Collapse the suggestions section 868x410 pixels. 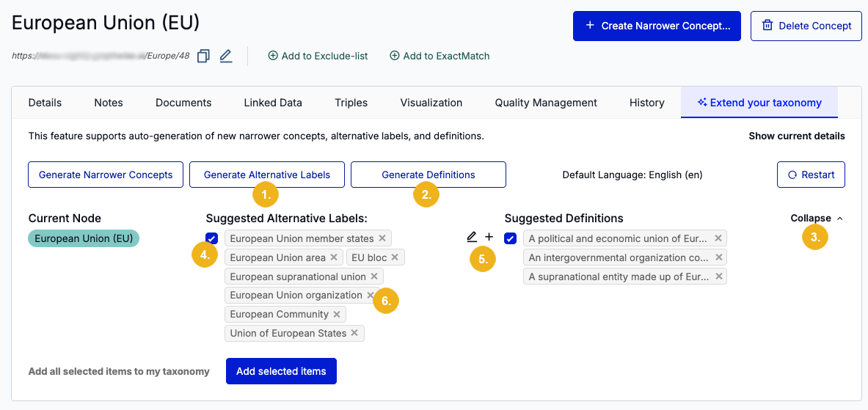click(817, 218)
